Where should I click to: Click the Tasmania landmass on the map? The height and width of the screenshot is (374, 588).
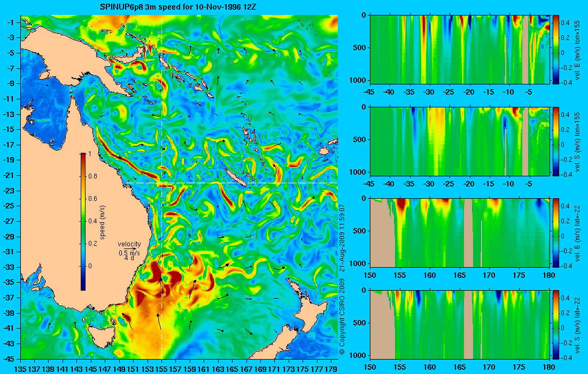(102, 336)
